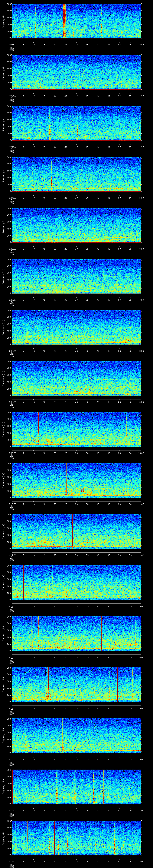The image size is (153, 868).
Task: Click the 18:00 end time label
Action: click(141, 861)
